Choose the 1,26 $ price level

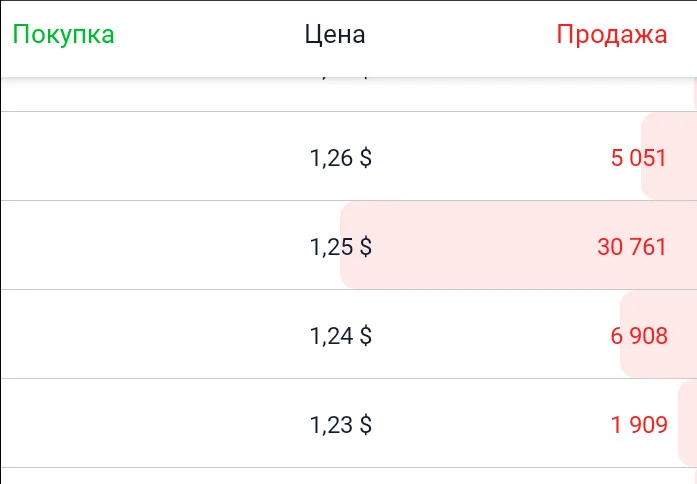pyautogui.click(x=340, y=158)
